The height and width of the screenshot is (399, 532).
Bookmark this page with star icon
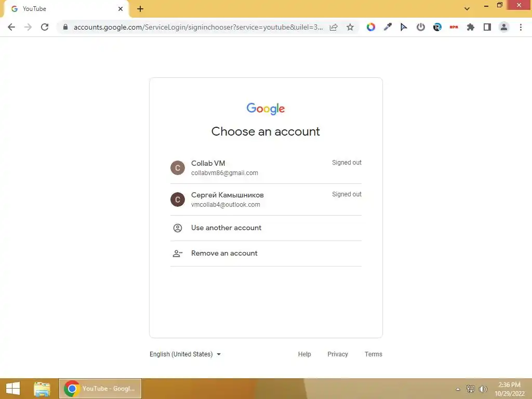pyautogui.click(x=350, y=27)
